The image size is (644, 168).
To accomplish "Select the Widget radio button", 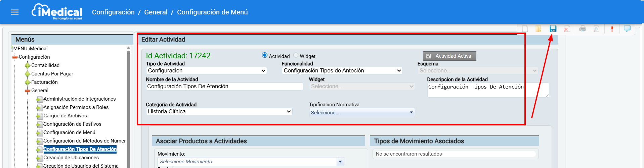I will tap(296, 55).
